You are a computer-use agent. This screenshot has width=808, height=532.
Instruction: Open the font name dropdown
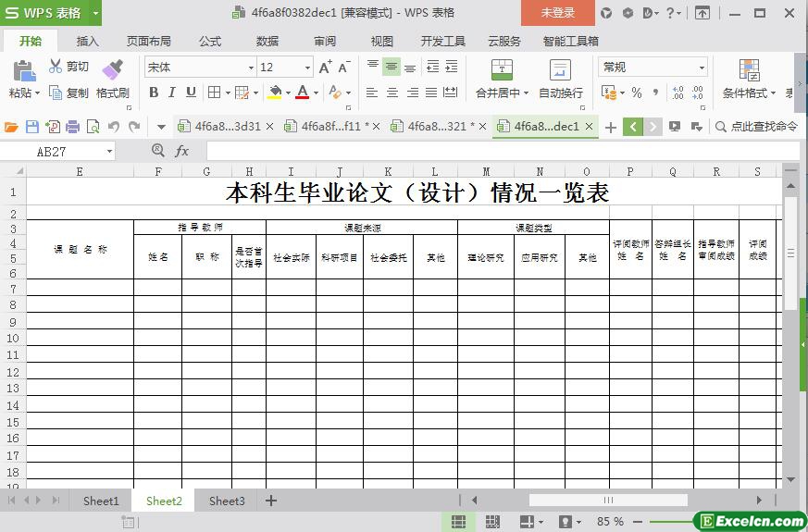click(x=251, y=68)
